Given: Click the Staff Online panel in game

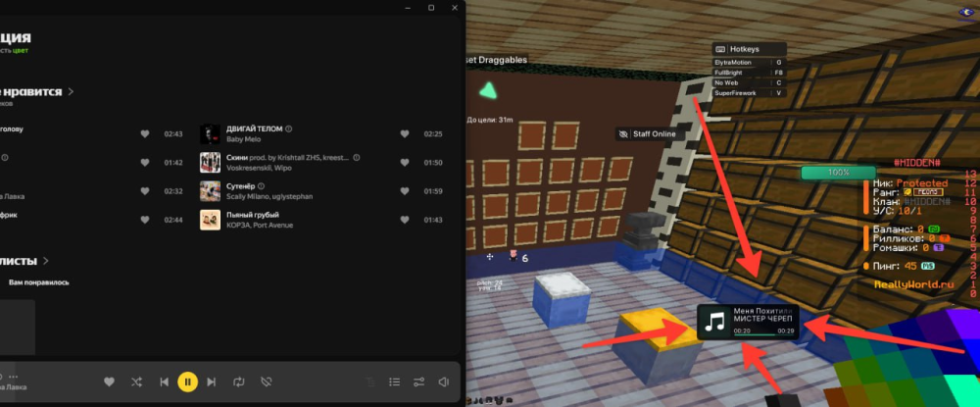Looking at the screenshot, I should pos(648,133).
